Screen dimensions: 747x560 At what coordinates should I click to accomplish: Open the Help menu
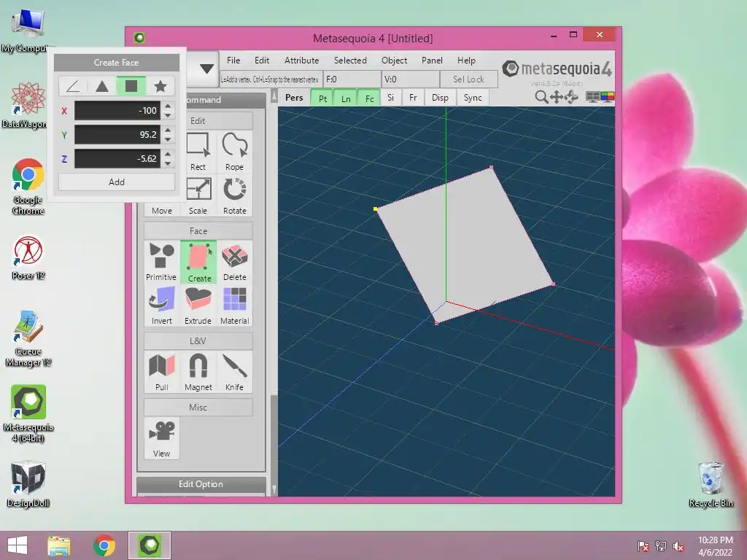[x=466, y=61]
